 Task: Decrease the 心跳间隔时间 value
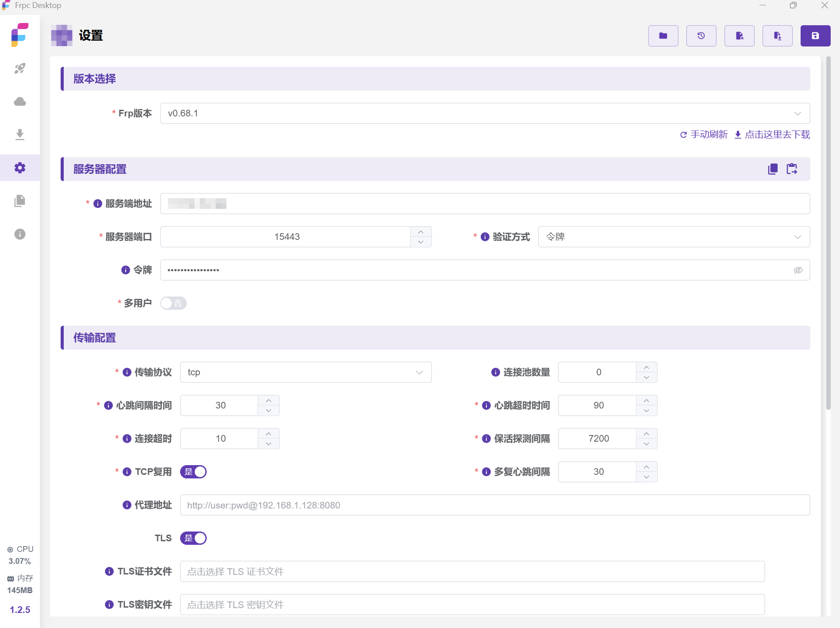click(x=269, y=411)
